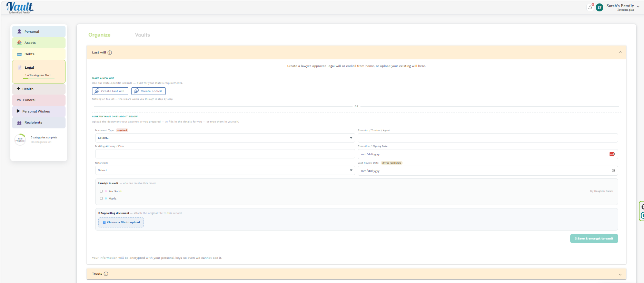Screen dimensions: 644x283
Task: Click the "required" badge
Action: [x=122, y=130]
